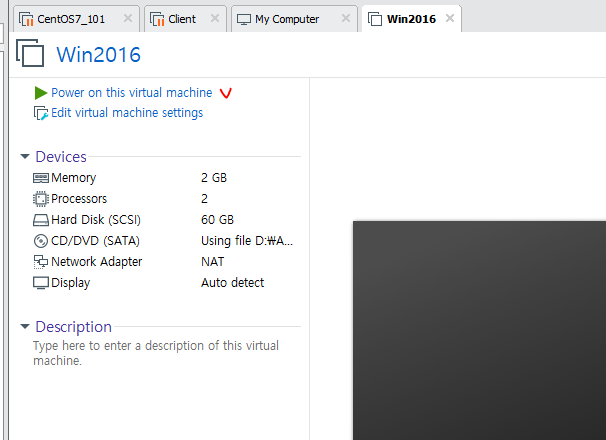This screenshot has width=606, height=440.
Task: Click the 'Using file D:' value
Action: [x=247, y=241]
